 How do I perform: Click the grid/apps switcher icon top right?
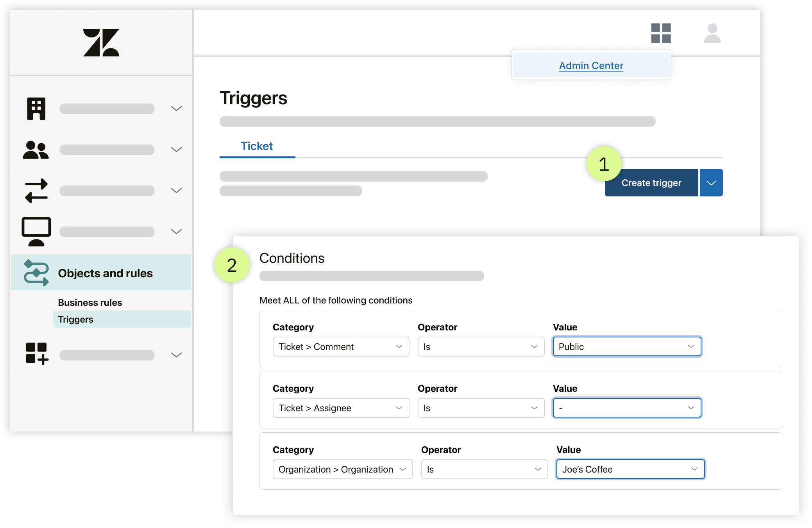661,34
